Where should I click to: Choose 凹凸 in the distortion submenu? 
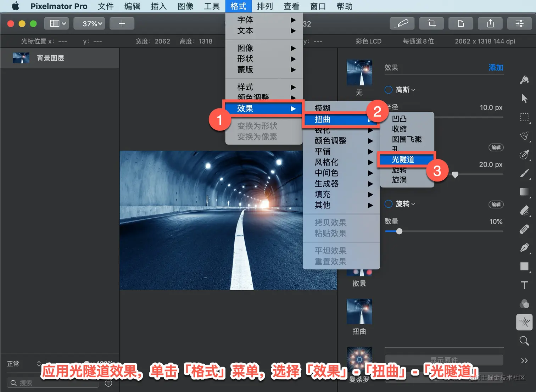pyautogui.click(x=407, y=119)
